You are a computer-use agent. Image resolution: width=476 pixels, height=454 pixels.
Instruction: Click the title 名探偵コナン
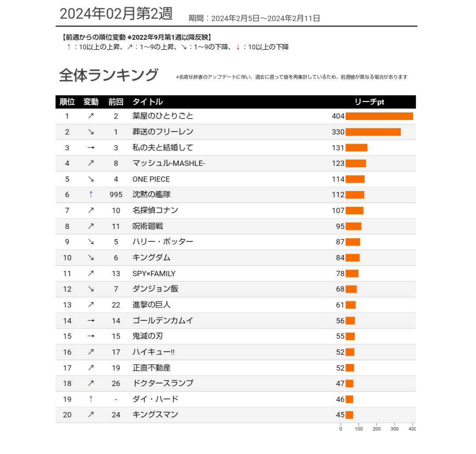click(x=155, y=210)
